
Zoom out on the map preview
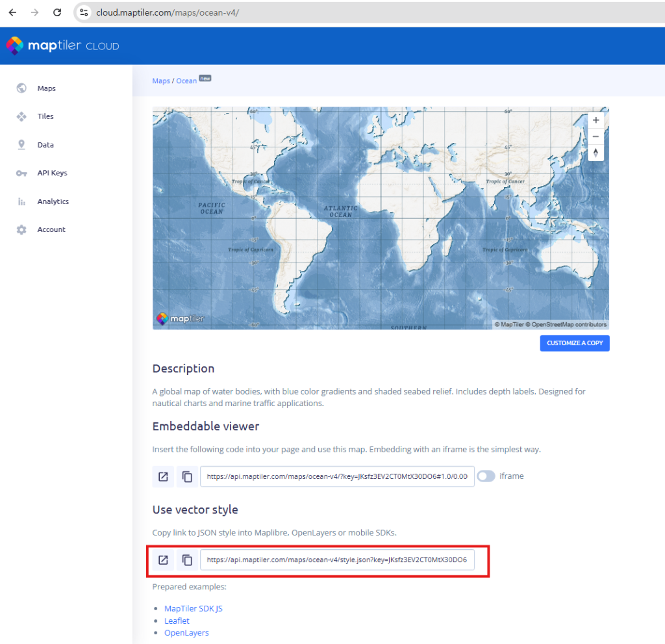[596, 136]
